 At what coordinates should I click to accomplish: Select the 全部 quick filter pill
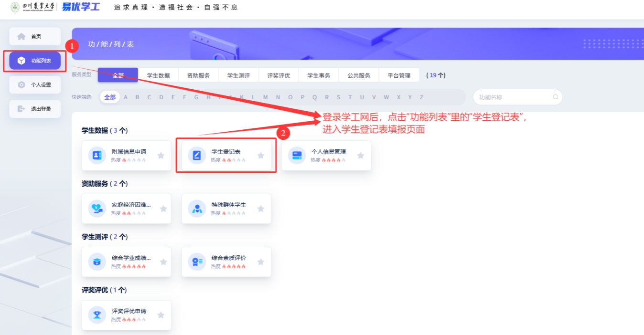point(110,97)
